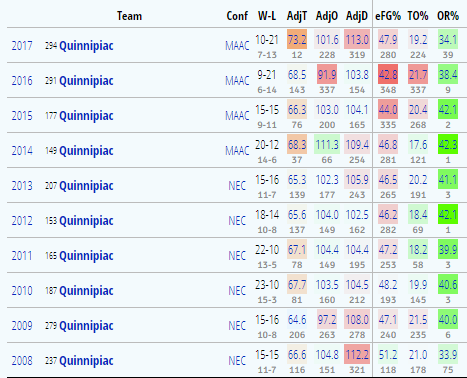Click the Team column header
The width and height of the screenshot is (467, 378).
pyautogui.click(x=129, y=16)
